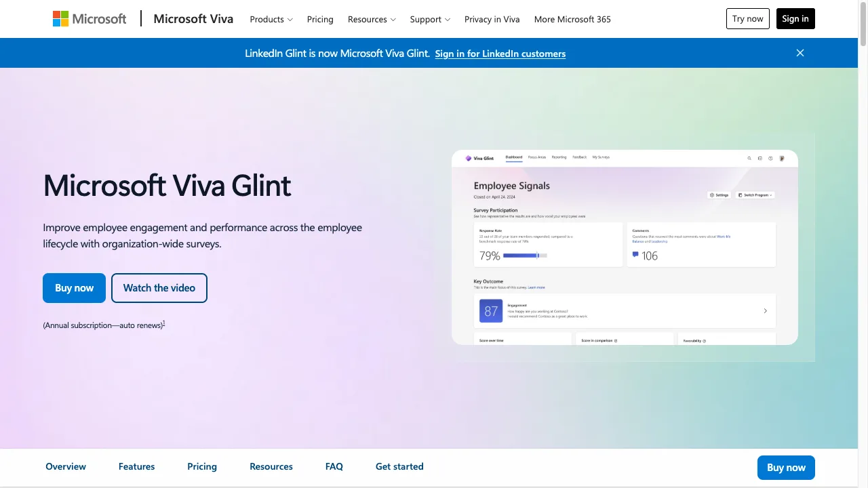Screen dimensions: 868x488
Task: Click Settings gear button in dashboard preview
Action: coord(719,195)
